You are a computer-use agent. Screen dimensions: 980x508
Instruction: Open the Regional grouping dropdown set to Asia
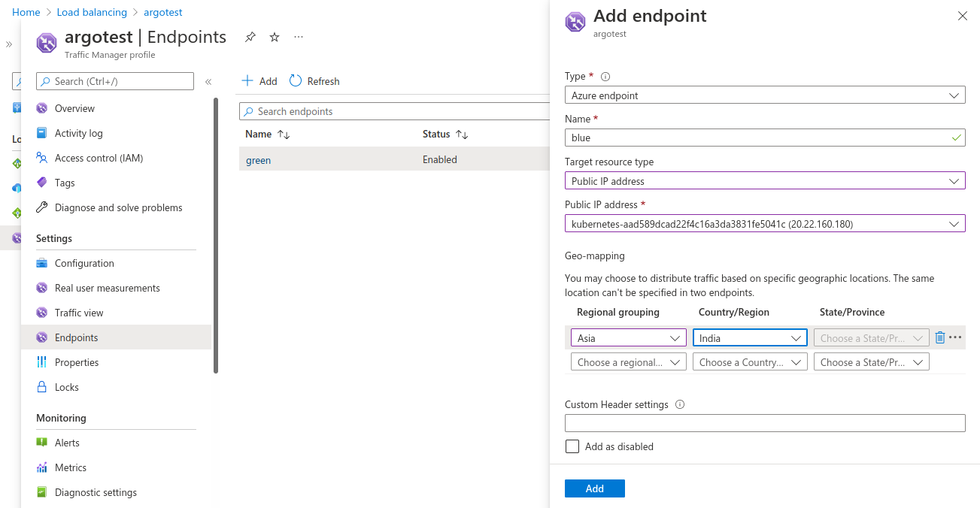coord(629,338)
